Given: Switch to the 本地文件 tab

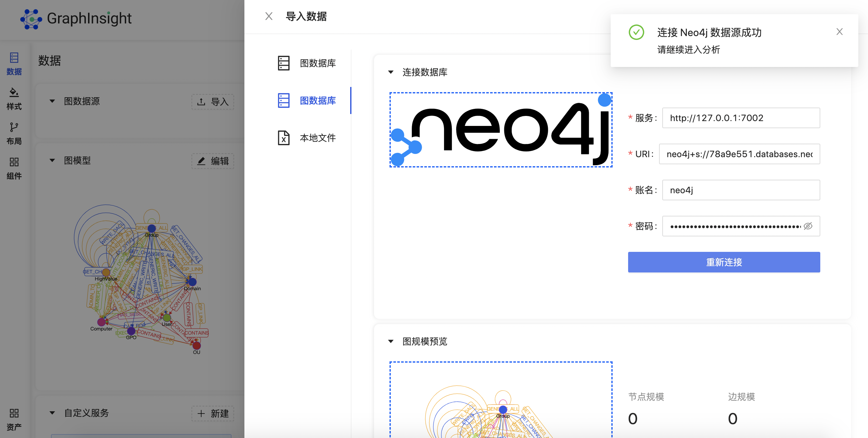Looking at the screenshot, I should point(309,138).
